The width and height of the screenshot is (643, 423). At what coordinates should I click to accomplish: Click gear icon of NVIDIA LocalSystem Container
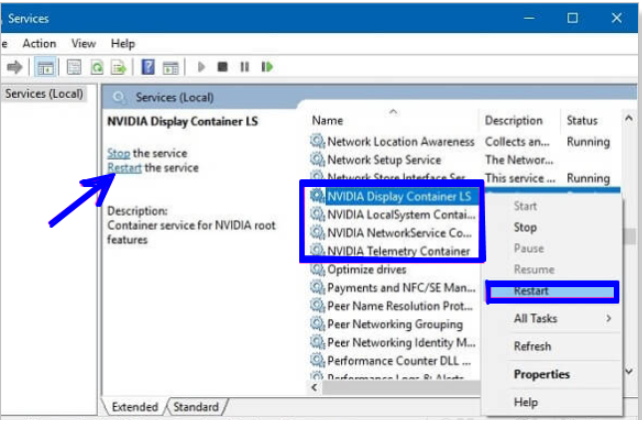click(317, 214)
